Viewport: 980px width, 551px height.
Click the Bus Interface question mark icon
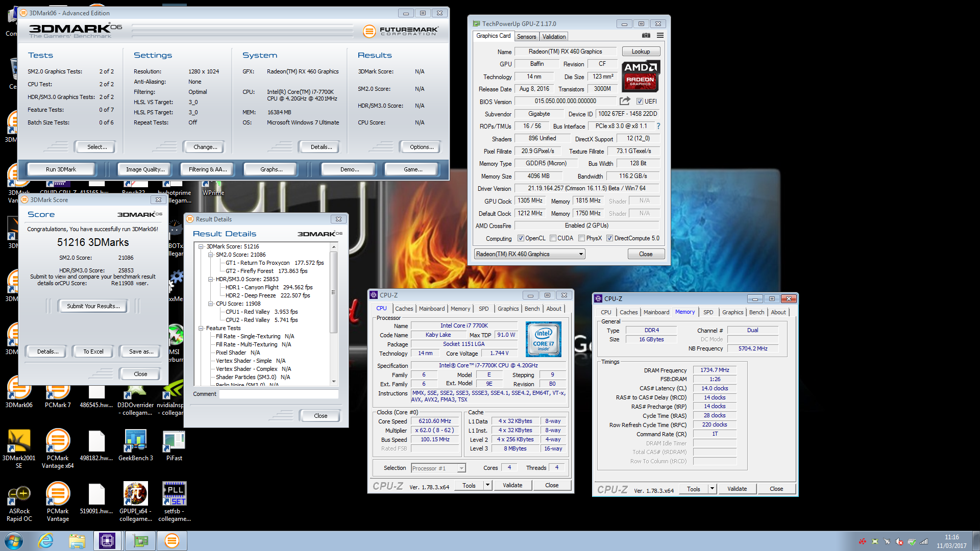(658, 126)
